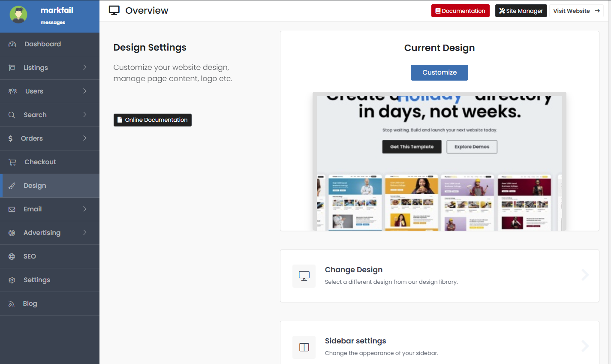Follow the Visit Website link

[576, 11]
